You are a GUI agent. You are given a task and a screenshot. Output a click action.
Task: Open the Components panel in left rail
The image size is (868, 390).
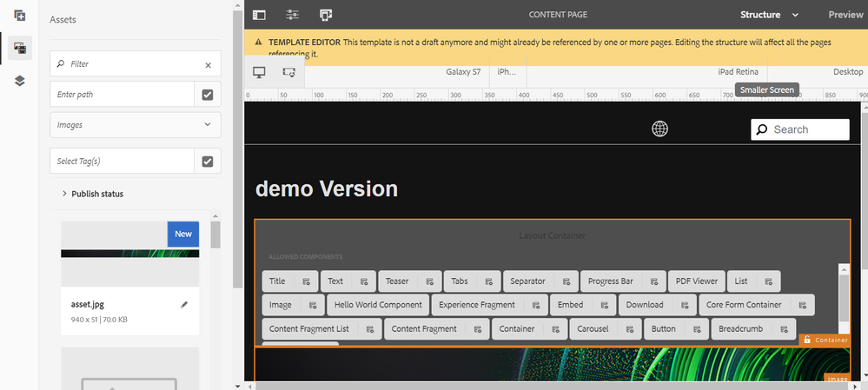pyautogui.click(x=20, y=16)
